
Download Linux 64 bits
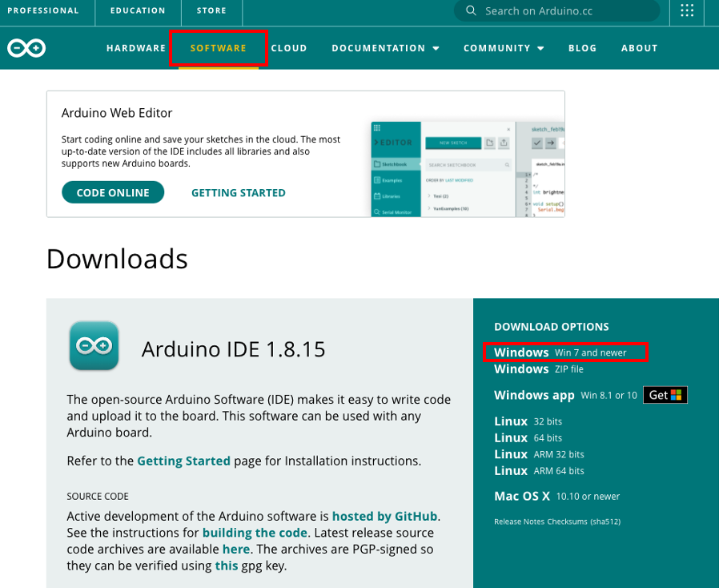(x=528, y=437)
